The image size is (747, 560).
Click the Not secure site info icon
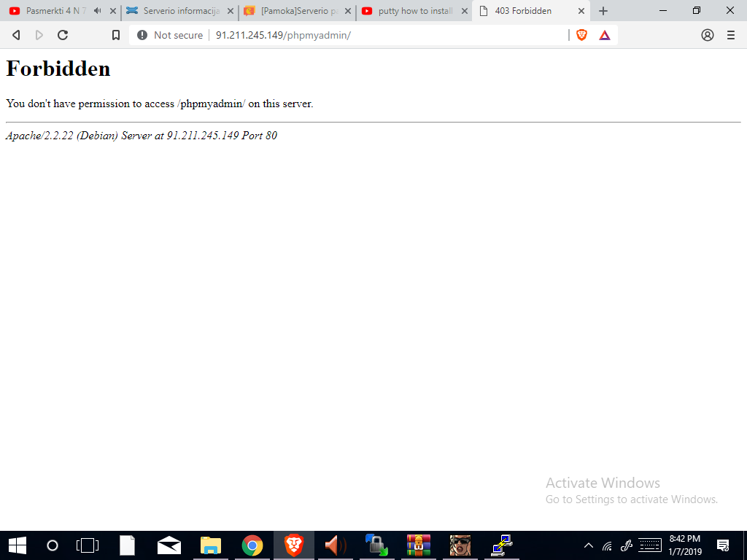(x=142, y=35)
